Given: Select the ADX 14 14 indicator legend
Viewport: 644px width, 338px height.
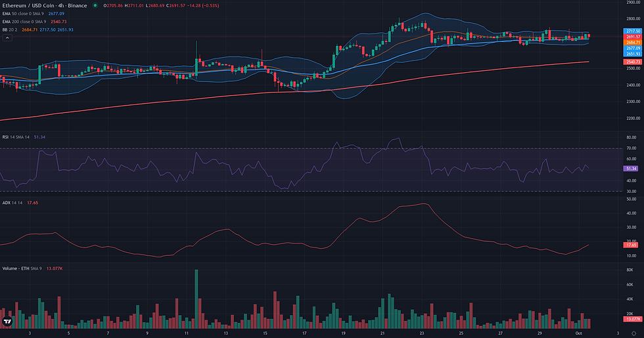Looking at the screenshot, I should [12, 203].
